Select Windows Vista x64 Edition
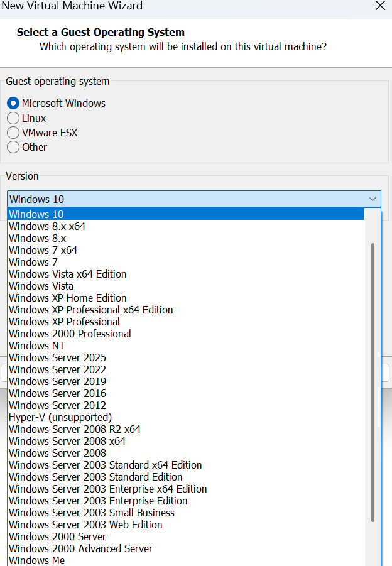Image resolution: width=392 pixels, height=566 pixels. (x=68, y=274)
